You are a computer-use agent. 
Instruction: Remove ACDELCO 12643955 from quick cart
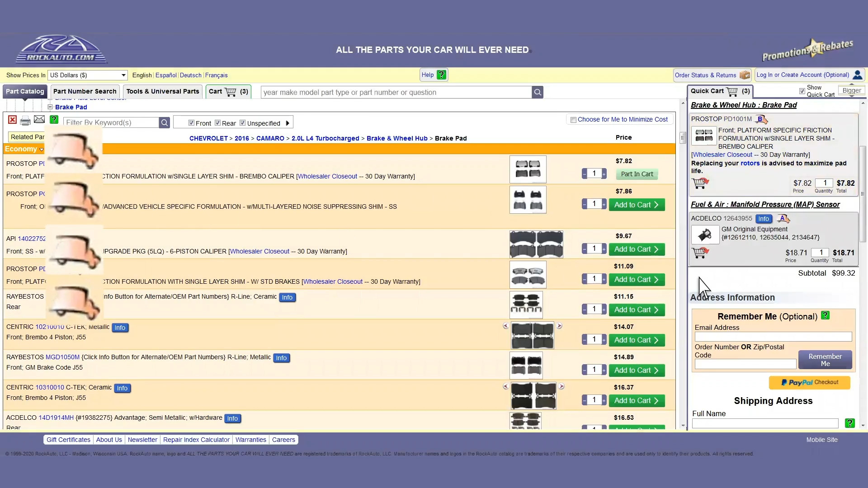pos(700,253)
